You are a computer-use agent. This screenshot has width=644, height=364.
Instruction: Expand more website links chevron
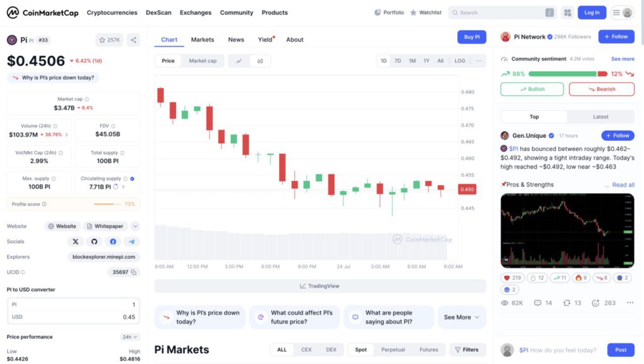135,226
